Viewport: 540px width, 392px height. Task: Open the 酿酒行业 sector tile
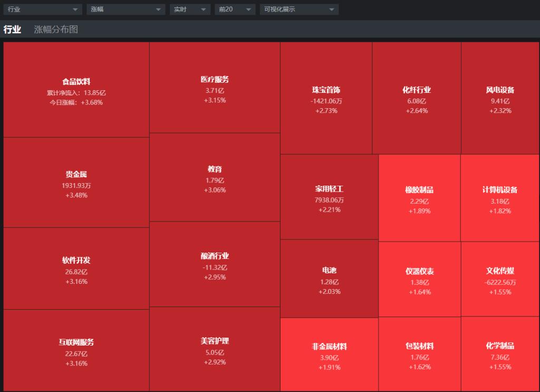tap(215, 264)
